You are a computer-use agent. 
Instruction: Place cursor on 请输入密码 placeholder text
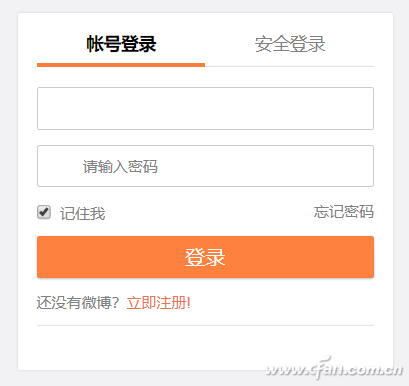[x=120, y=166]
